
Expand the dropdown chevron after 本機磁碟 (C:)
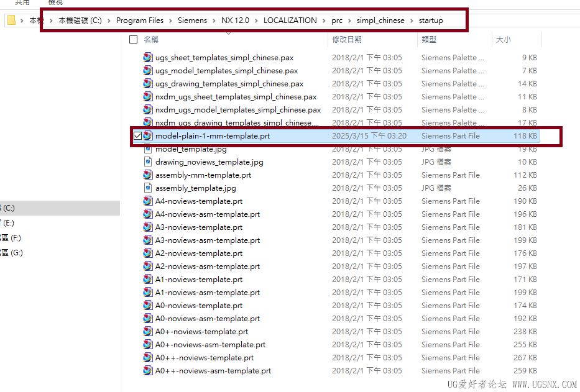(109, 21)
